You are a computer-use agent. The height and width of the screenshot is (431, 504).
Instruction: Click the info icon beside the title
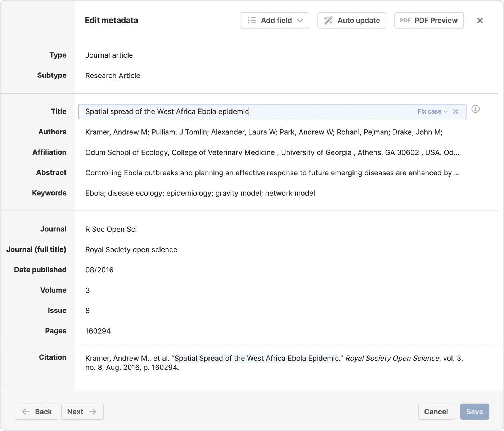pyautogui.click(x=475, y=109)
